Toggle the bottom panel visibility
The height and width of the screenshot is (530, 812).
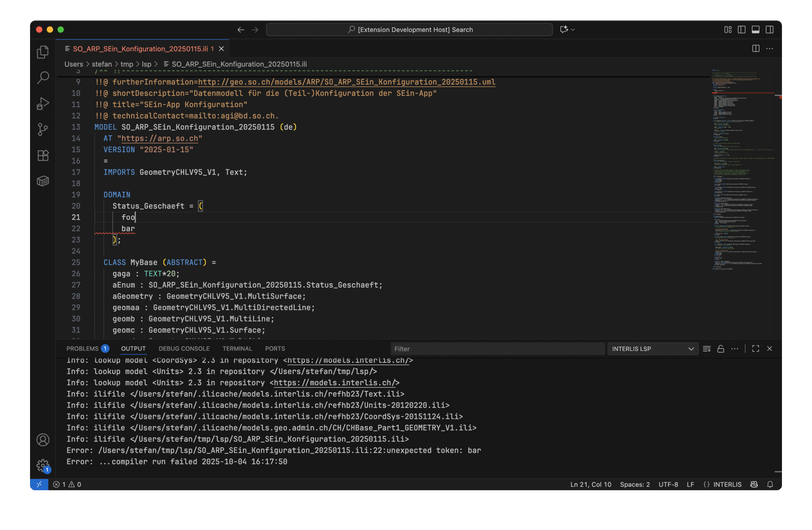pyautogui.click(x=755, y=30)
